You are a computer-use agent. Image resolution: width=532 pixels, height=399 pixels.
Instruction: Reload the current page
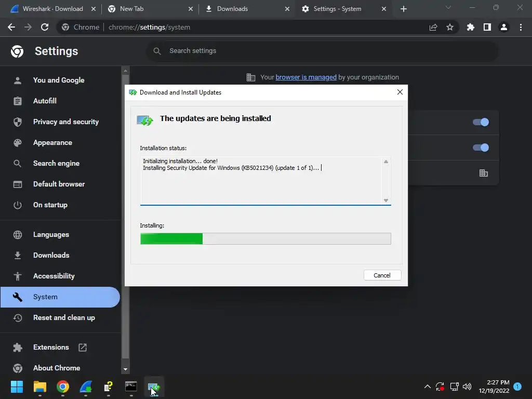(45, 27)
